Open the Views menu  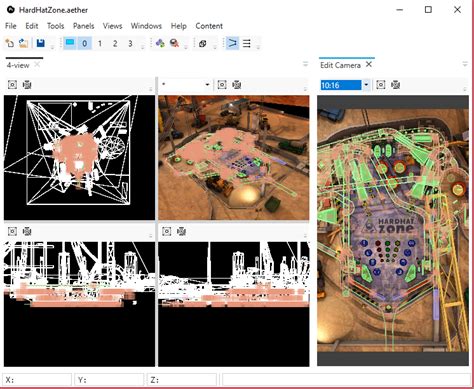click(x=112, y=26)
